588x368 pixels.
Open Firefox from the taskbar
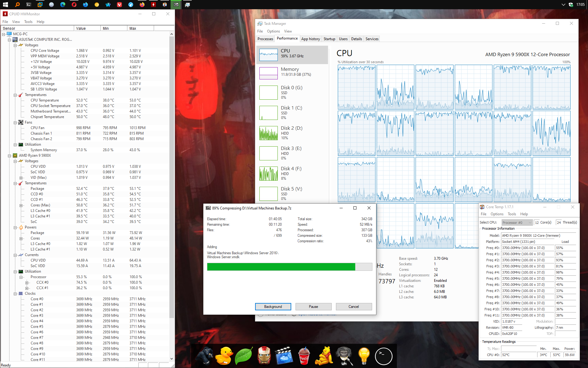point(142,5)
